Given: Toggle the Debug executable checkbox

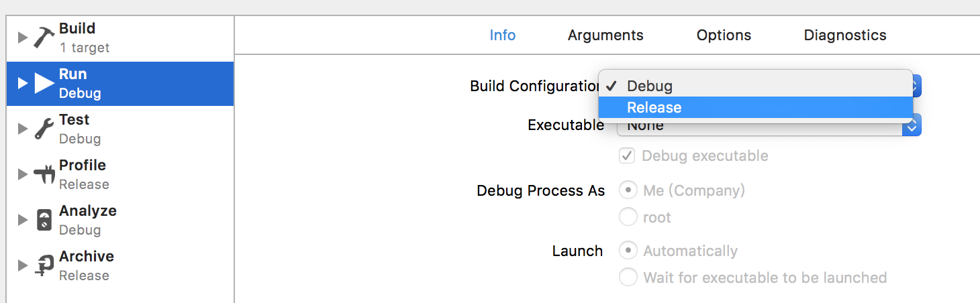Looking at the screenshot, I should click(627, 156).
